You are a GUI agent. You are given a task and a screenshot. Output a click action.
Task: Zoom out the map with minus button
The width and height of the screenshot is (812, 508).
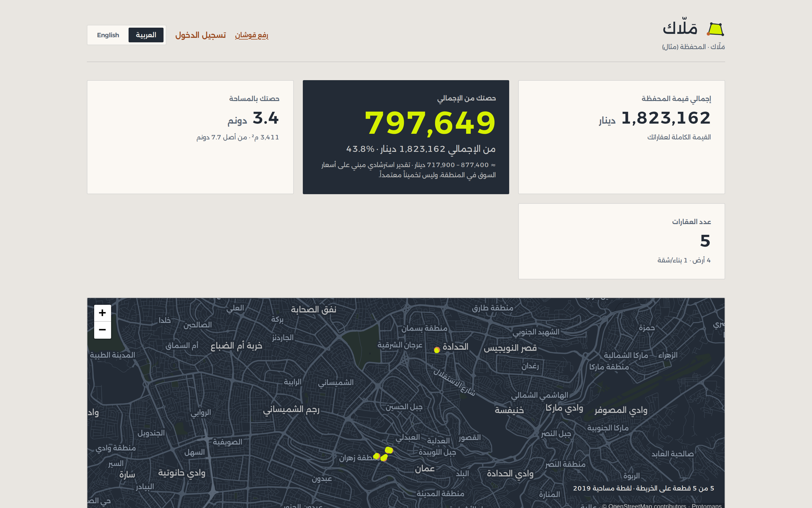click(x=102, y=330)
